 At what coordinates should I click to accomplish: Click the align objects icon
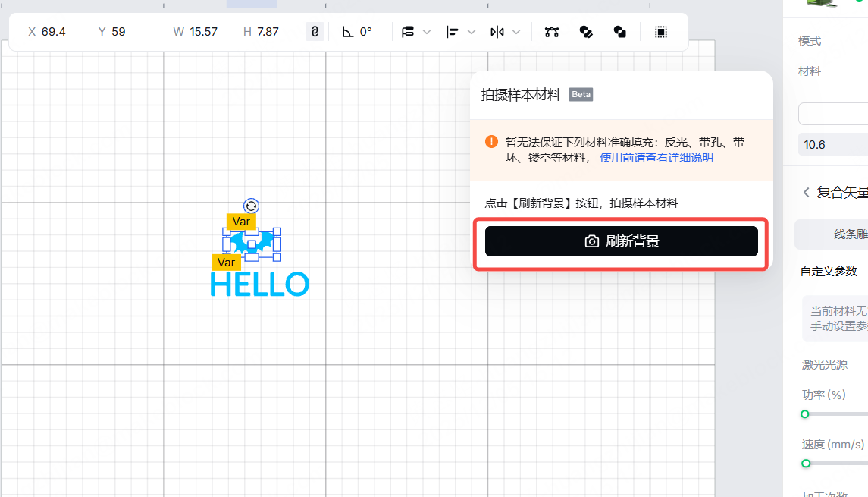453,32
